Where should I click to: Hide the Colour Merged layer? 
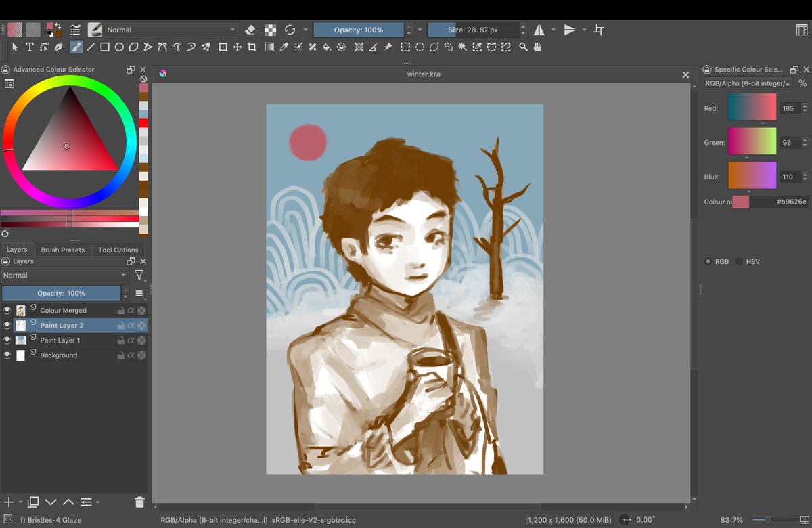[x=7, y=311]
